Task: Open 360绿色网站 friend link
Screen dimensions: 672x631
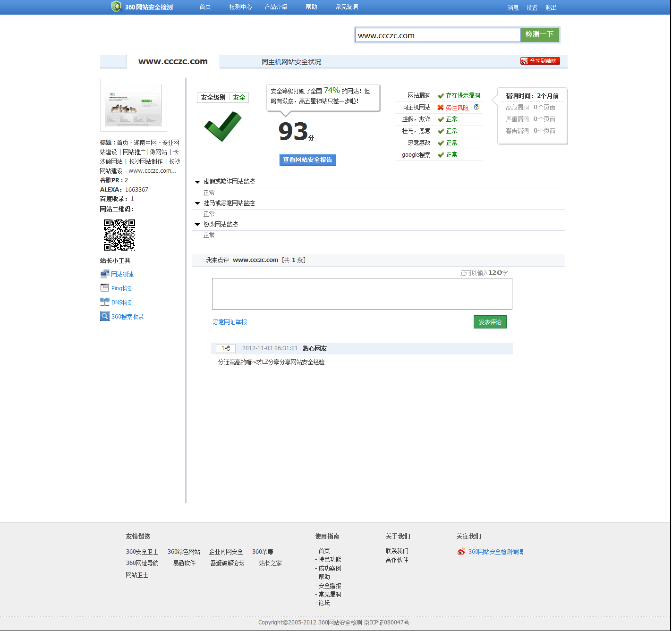Action: click(x=184, y=552)
